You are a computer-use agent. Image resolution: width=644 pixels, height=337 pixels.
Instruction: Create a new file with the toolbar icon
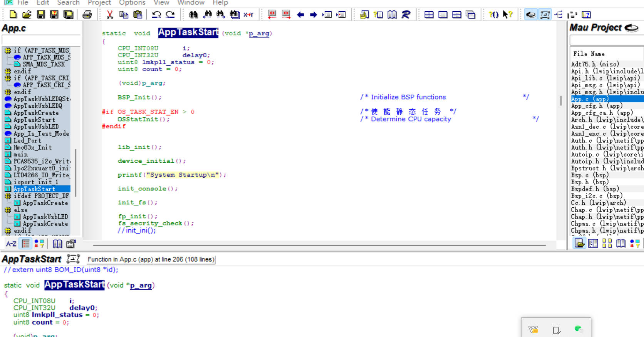click(x=13, y=15)
